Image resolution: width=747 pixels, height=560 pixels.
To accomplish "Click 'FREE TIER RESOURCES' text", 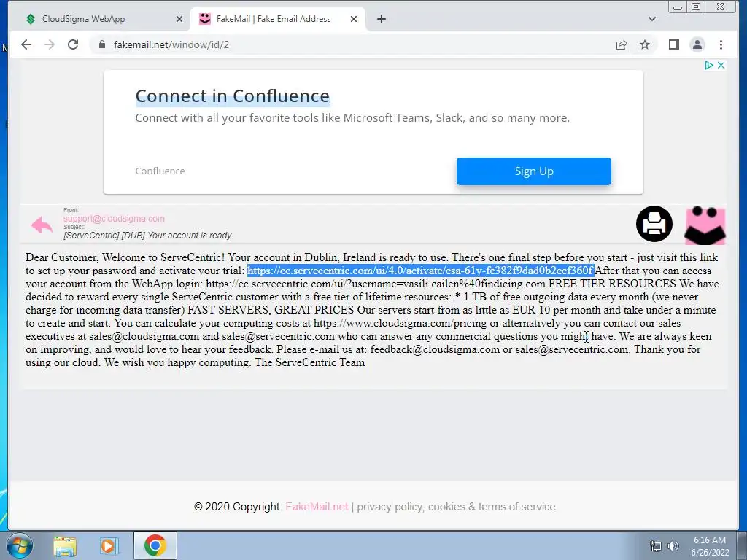I will click(612, 284).
